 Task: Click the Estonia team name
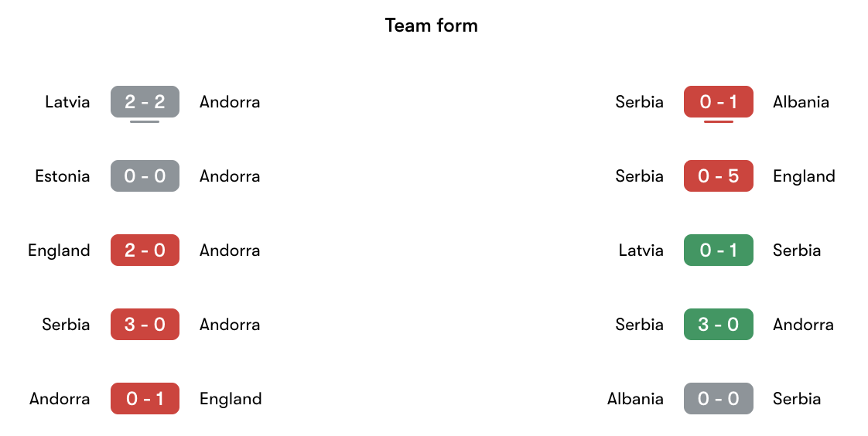pyautogui.click(x=63, y=176)
